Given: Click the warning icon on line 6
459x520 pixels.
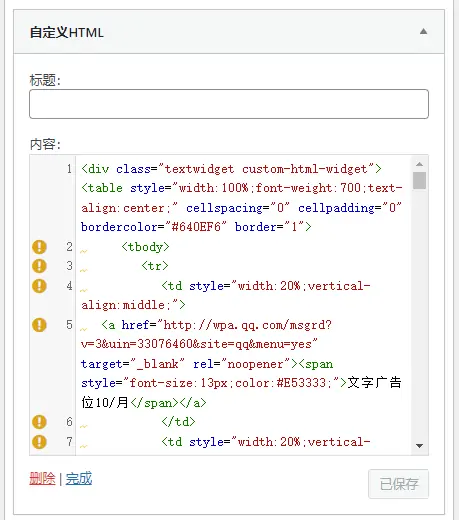Looking at the screenshot, I should pyautogui.click(x=39, y=422).
